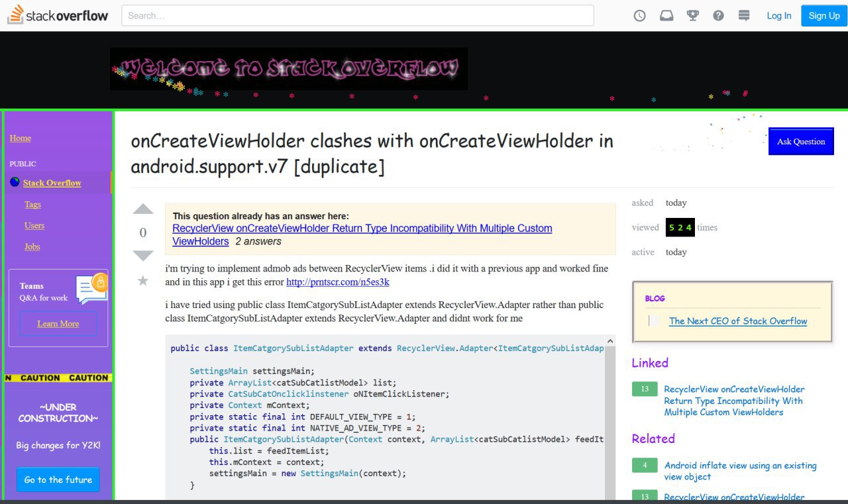Click the 524 view counter
Image resolution: width=848 pixels, height=504 pixels.
[680, 227]
